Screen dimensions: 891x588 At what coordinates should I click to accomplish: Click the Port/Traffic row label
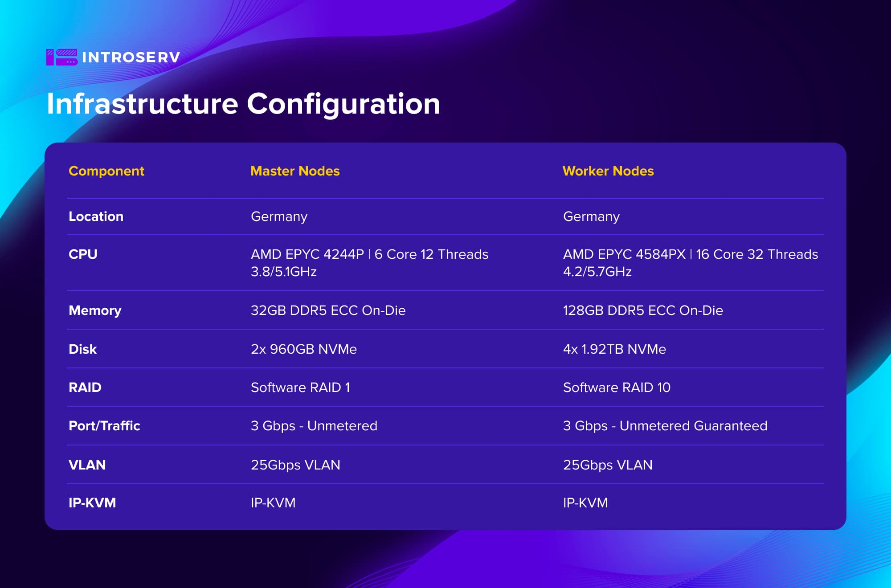[x=104, y=426]
